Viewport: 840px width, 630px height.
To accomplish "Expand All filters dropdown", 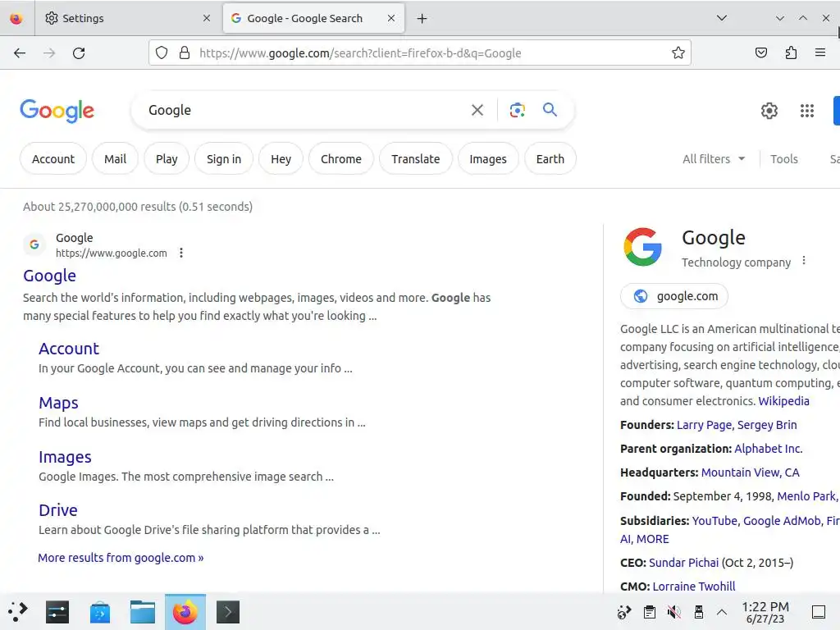I will point(714,159).
